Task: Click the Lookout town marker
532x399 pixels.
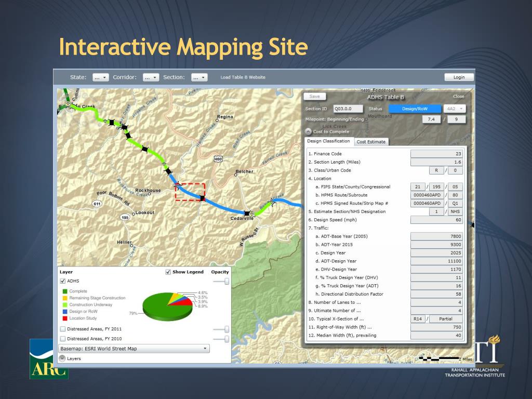Action: (x=134, y=214)
